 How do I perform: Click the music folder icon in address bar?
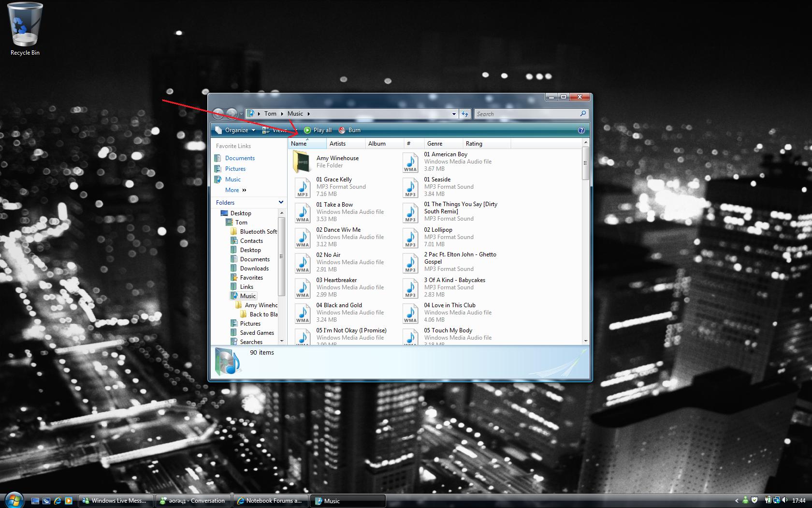pyautogui.click(x=251, y=113)
